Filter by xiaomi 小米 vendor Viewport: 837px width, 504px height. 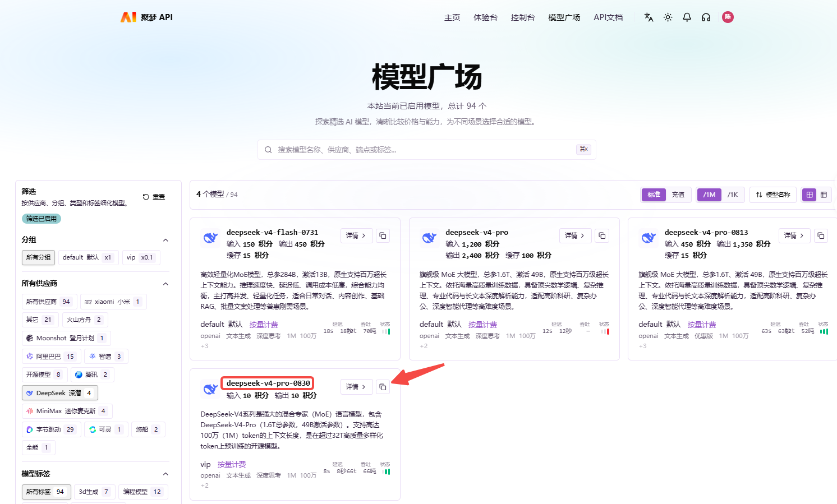pyautogui.click(x=113, y=302)
